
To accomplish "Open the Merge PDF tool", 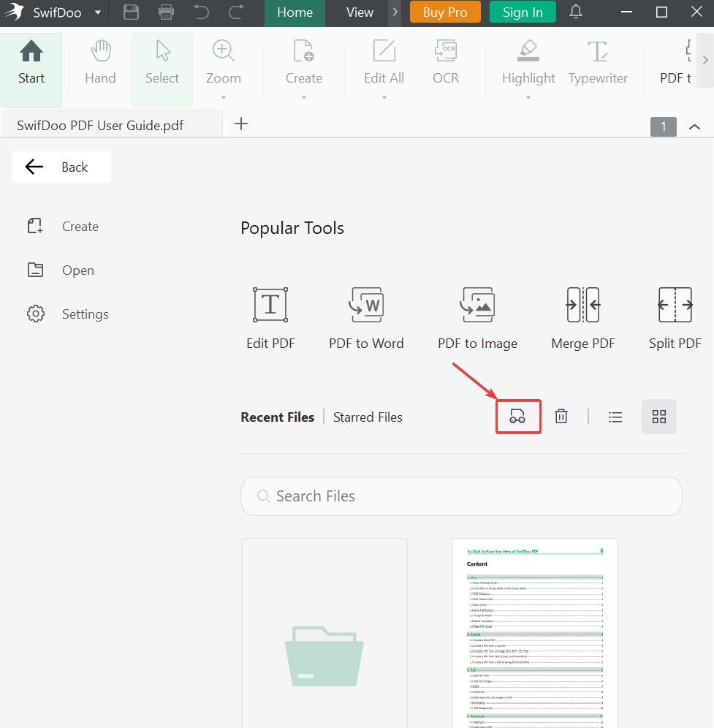I will 583,319.
